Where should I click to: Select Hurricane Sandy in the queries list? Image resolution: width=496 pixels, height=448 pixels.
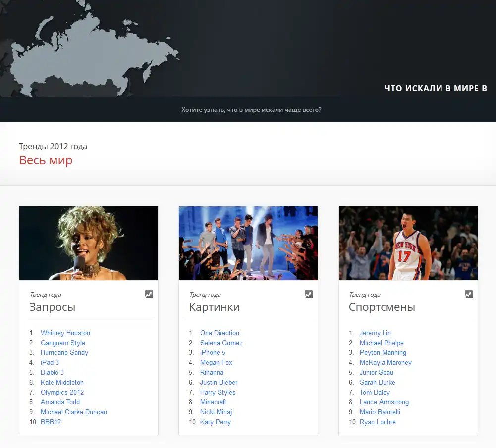[x=64, y=352]
